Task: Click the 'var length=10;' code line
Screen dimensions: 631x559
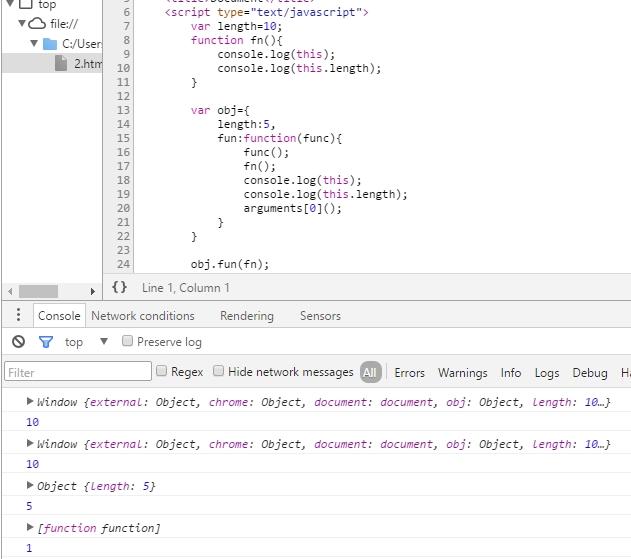Action: (237, 26)
